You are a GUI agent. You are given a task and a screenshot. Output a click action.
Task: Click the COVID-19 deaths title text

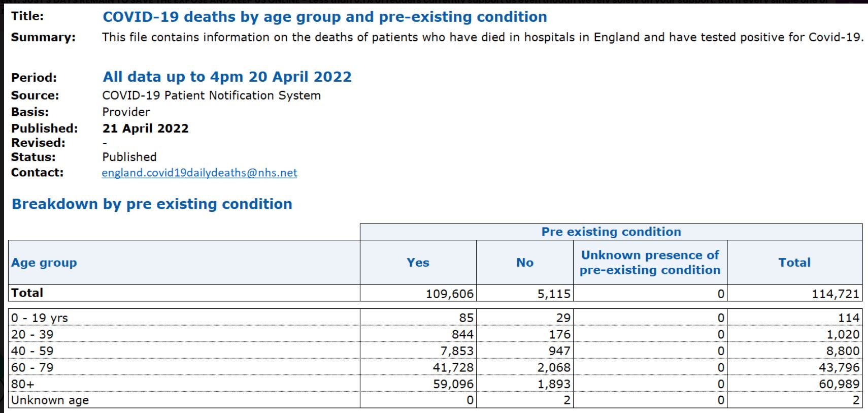324,17
